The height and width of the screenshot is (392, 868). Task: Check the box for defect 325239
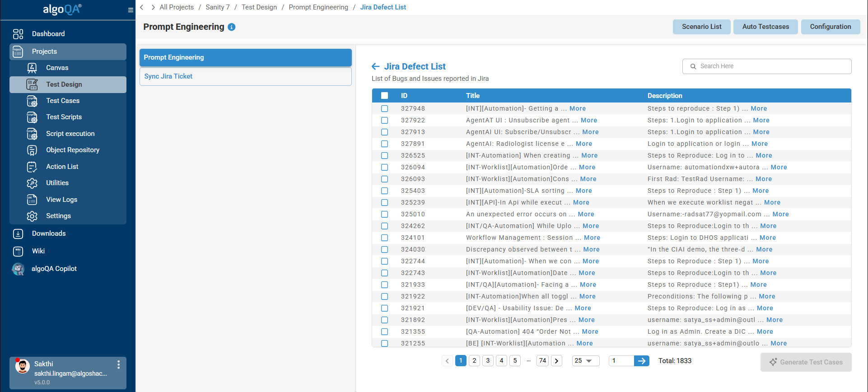click(385, 203)
